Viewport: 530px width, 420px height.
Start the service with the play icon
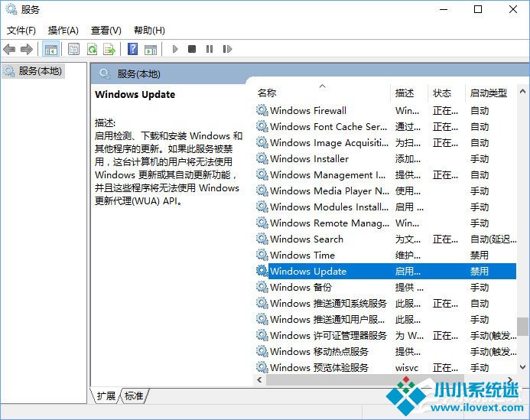click(175, 50)
